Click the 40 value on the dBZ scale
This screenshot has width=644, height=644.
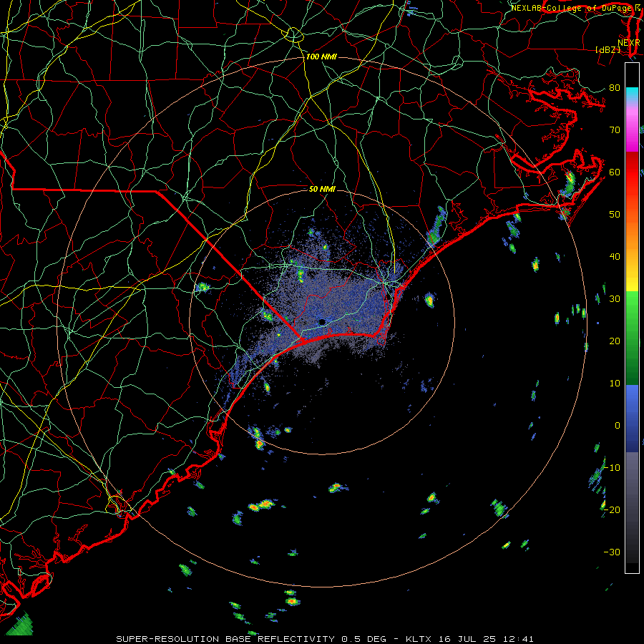point(615,257)
